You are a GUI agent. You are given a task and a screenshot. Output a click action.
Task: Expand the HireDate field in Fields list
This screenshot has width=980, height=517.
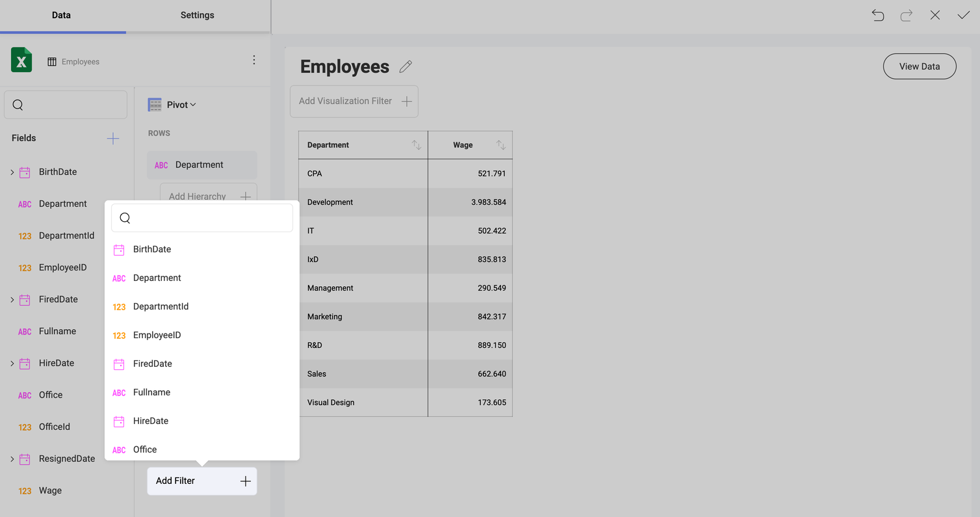click(12, 364)
